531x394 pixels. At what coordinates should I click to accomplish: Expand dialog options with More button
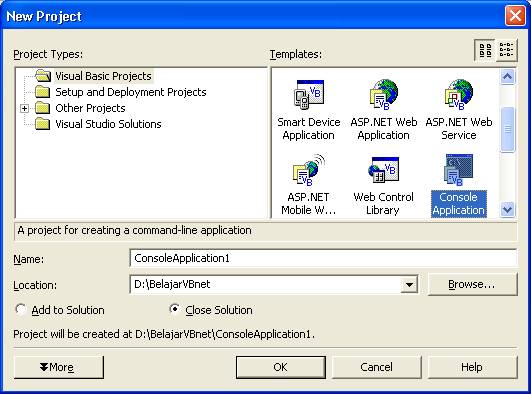[x=59, y=367]
